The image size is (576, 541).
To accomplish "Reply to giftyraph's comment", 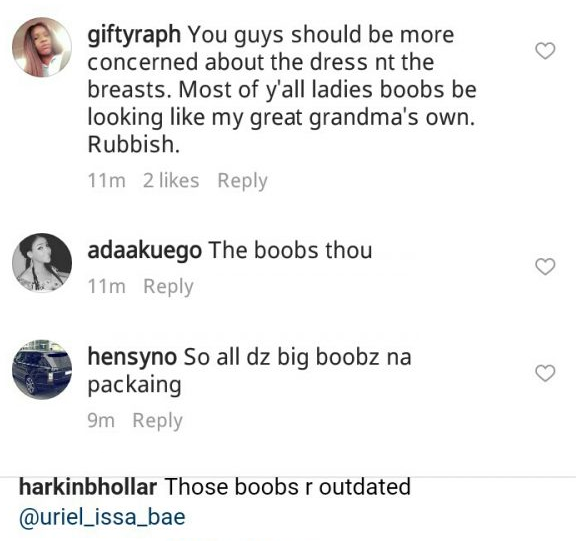I will (x=242, y=181).
